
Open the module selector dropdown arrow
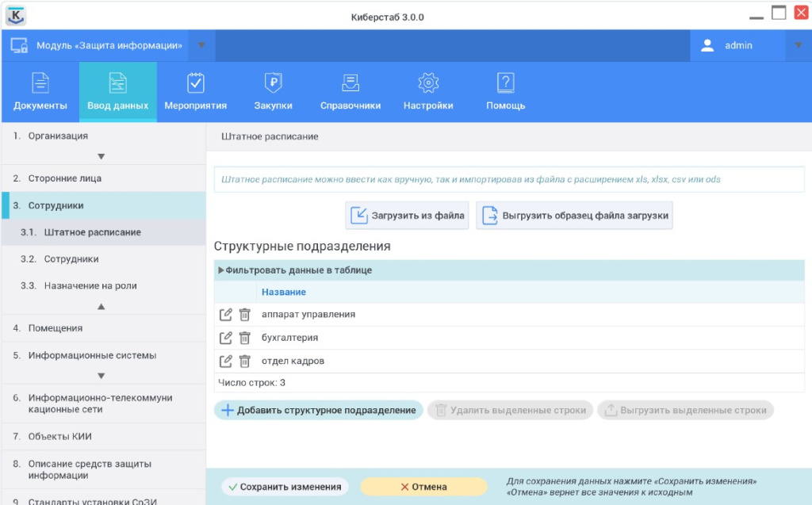201,45
